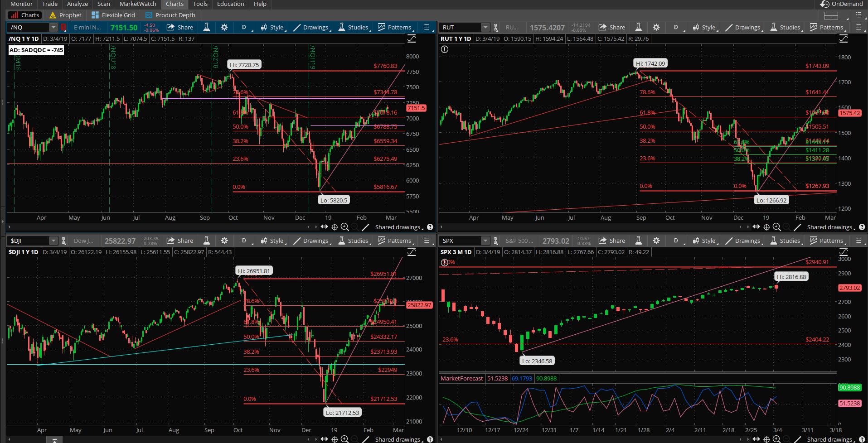
Task: Open Style dropdown on RUT chart
Action: pyautogui.click(x=704, y=27)
